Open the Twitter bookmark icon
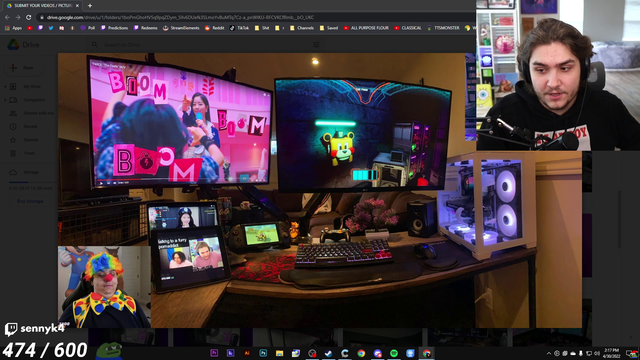This screenshot has height=360, width=640. pos(51,28)
